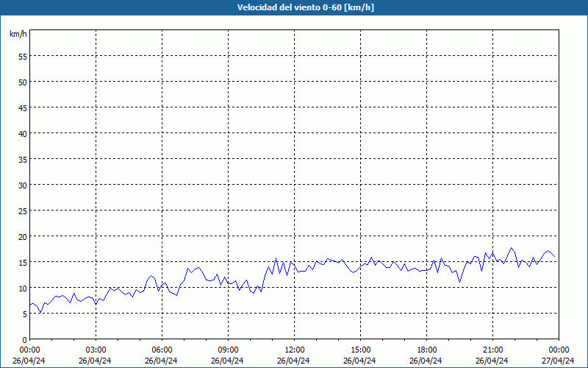
Task: Click the 15:00 time label
Action: click(361, 350)
